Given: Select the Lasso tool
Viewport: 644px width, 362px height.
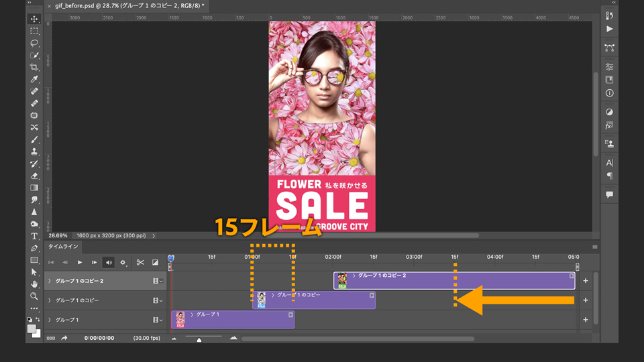Looking at the screenshot, I should click(34, 43).
